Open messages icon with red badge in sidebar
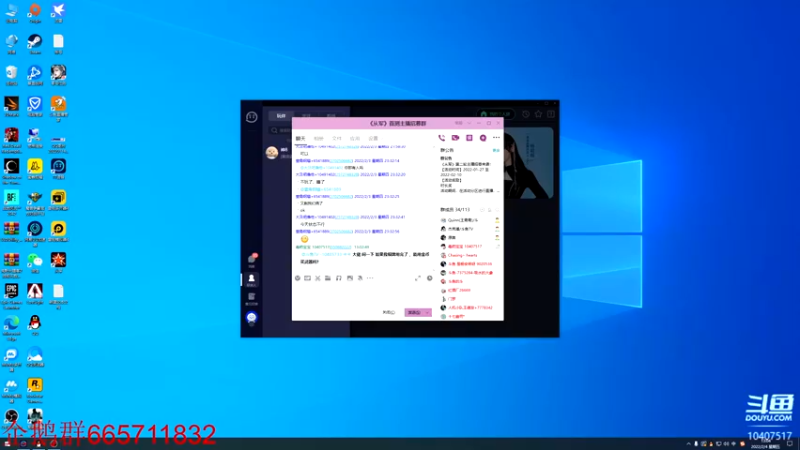The height and width of the screenshot is (450, 800). click(252, 260)
